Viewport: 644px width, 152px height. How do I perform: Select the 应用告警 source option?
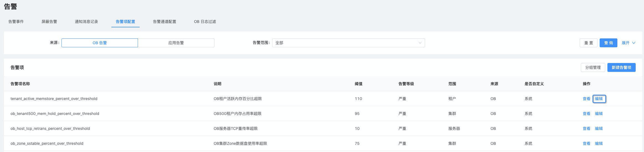[x=176, y=43]
